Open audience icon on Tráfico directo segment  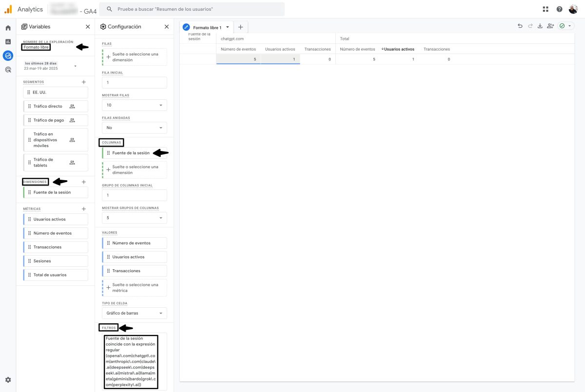point(72,106)
